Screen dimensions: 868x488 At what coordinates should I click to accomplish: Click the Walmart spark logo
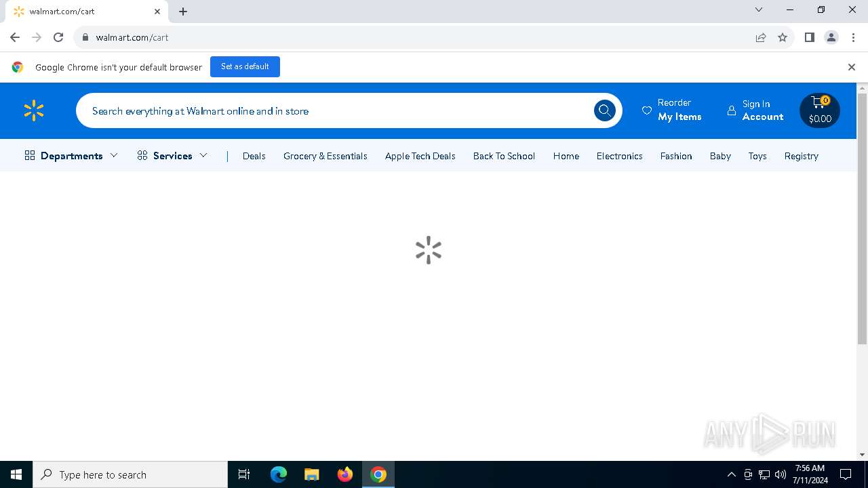33,110
